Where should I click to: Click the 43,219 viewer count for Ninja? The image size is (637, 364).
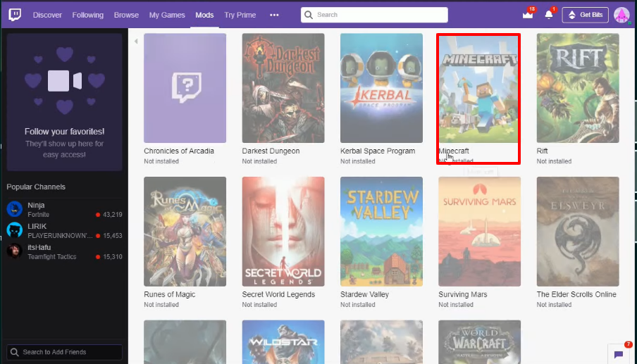pos(113,215)
